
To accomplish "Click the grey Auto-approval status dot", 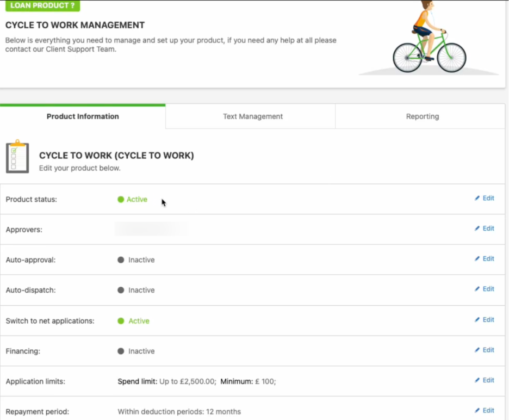I will click(121, 260).
